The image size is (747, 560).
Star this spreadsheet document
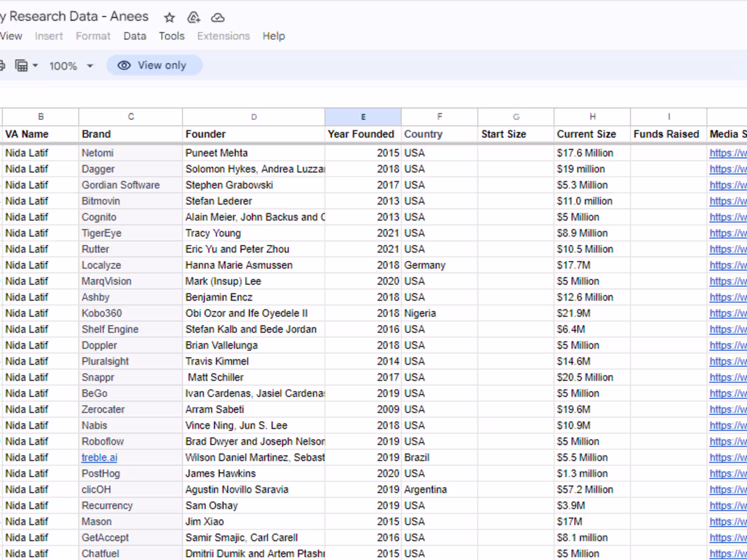pyautogui.click(x=169, y=18)
